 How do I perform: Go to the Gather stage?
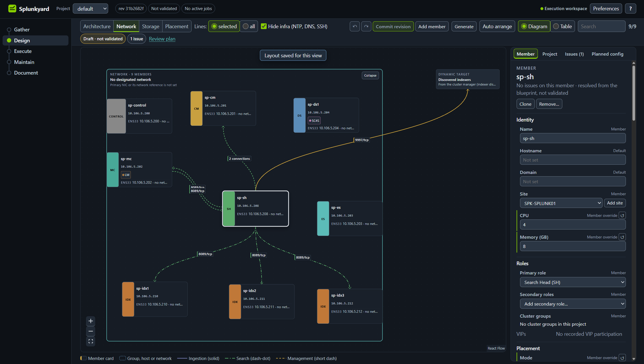pos(22,30)
